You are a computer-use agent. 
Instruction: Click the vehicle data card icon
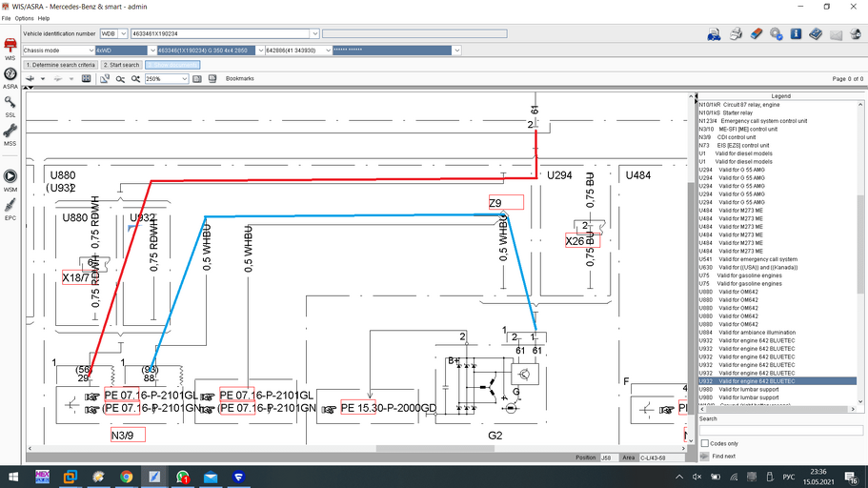(x=714, y=34)
